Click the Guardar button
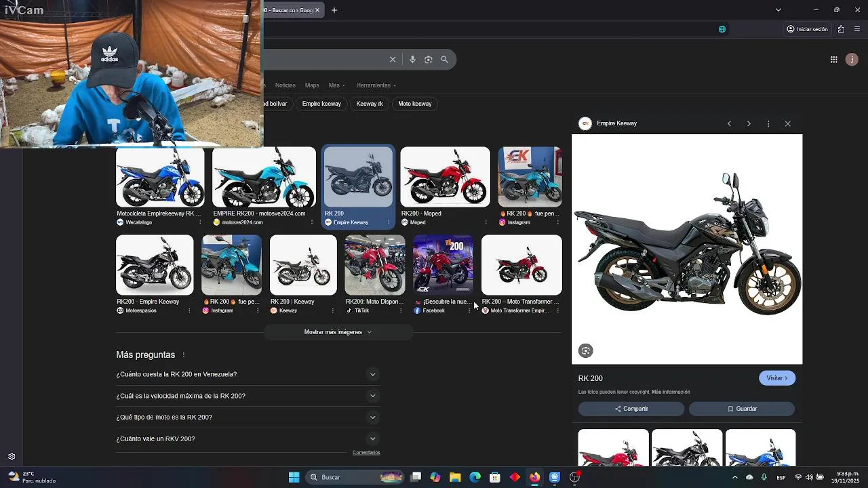868x488 pixels. point(742,409)
